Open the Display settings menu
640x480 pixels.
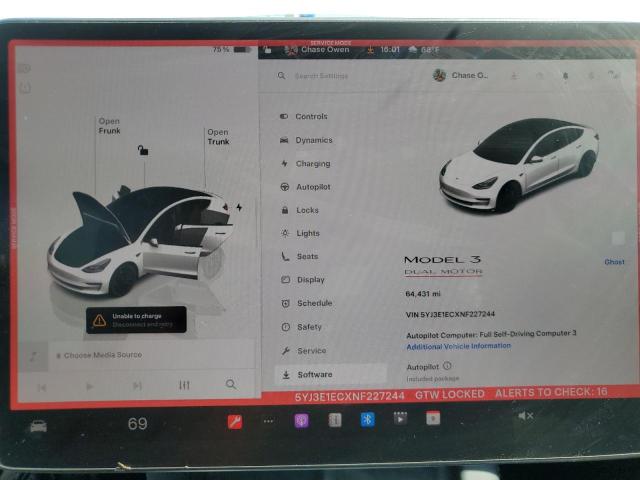click(x=303, y=280)
